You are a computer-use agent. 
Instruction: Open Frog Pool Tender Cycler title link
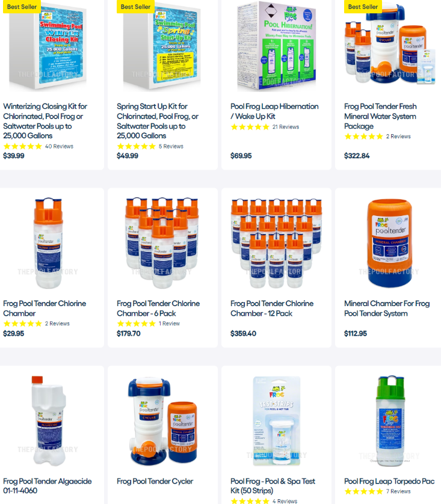155,481
